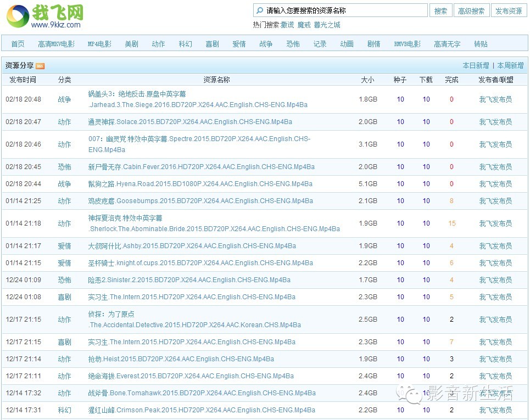This screenshot has width=530, height=420.
Task: Click the 发布资源 button
Action: 509,10
